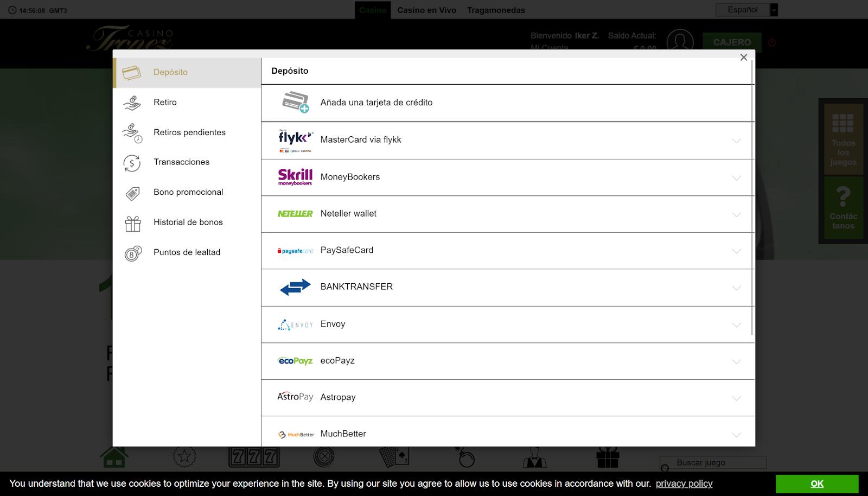Click the "Saldo Actual:" balance label
Viewport: 868px width, 496px height.
(632, 36)
